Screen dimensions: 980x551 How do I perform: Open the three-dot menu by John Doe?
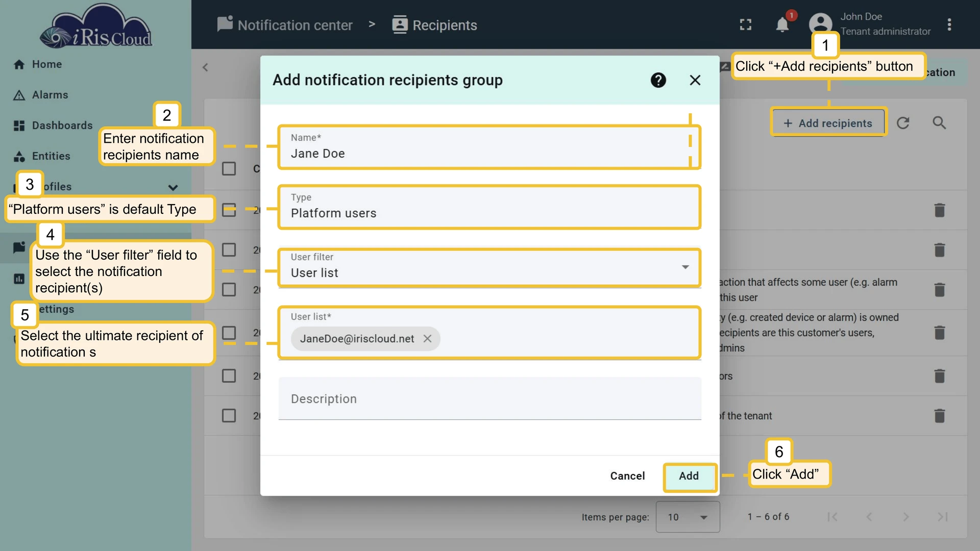949,24
